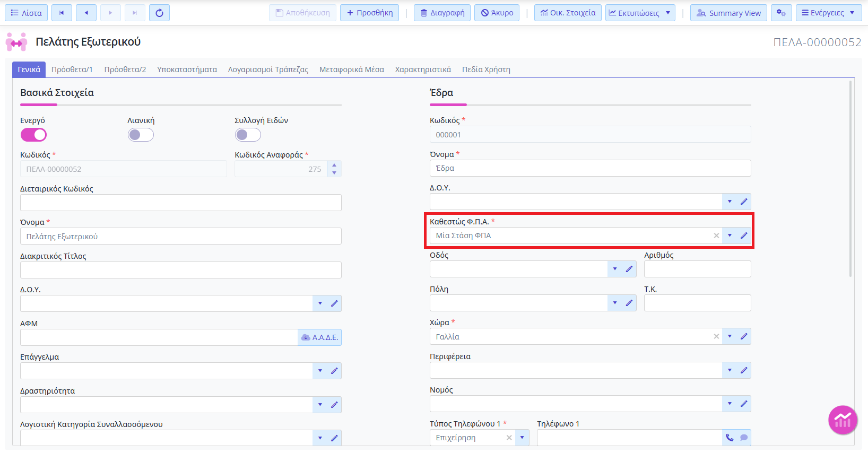Click the refresh record icon in toolbar
868x453 pixels.
(159, 13)
